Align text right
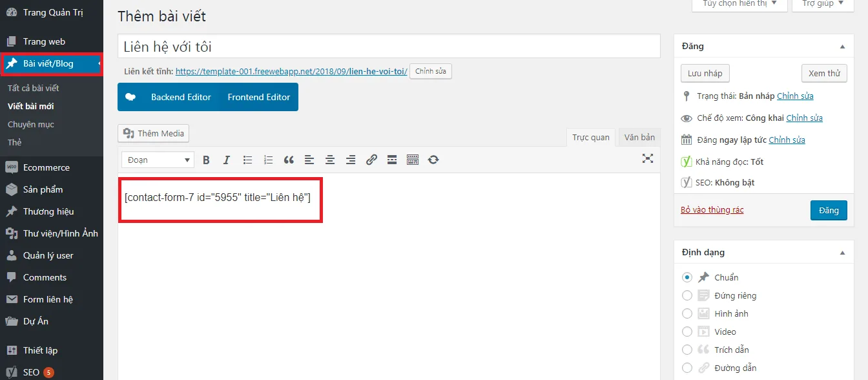The height and width of the screenshot is (380, 868). (351, 160)
